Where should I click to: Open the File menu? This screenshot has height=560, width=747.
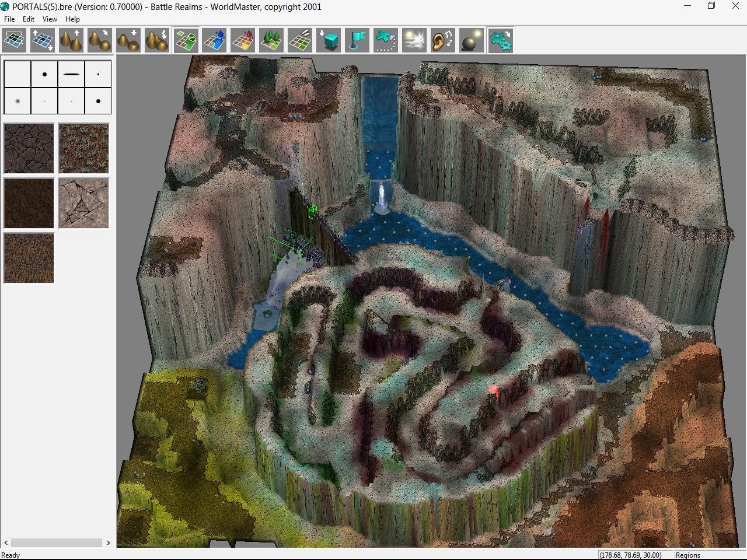9,19
